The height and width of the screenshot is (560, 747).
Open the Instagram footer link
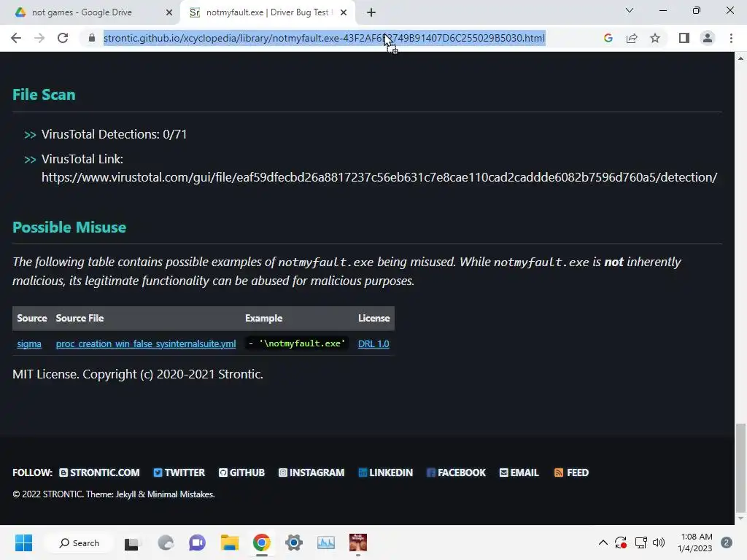[311, 472]
